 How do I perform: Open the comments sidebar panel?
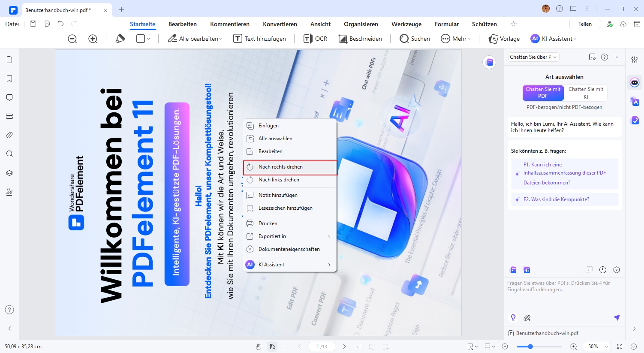[9, 97]
